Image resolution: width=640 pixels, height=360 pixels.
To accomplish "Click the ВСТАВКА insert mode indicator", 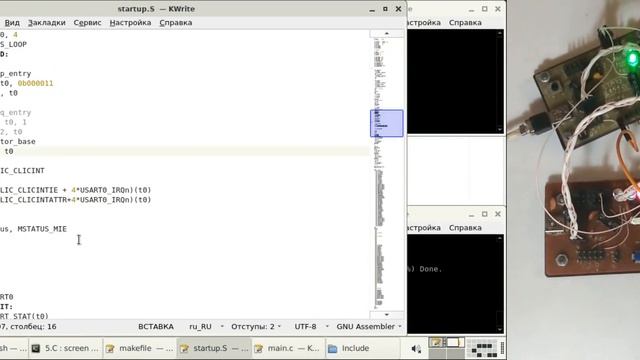I will 156,327.
